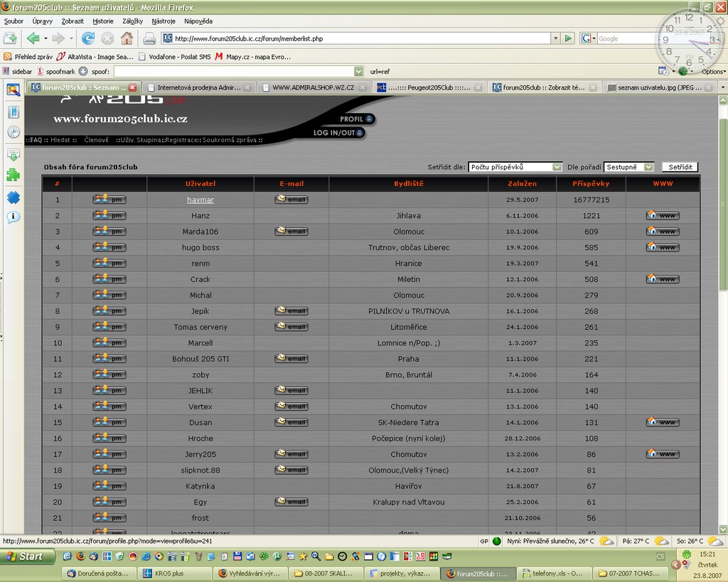Click the Back arrow navigation button
Viewport: 728px width, 582px height.
tap(33, 38)
